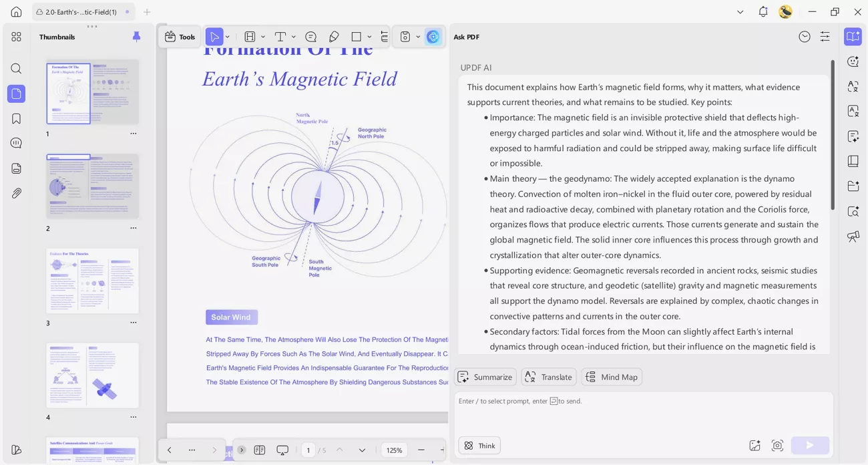The height and width of the screenshot is (465, 868).
Task: Click the notification bell icon
Action: pyautogui.click(x=763, y=12)
